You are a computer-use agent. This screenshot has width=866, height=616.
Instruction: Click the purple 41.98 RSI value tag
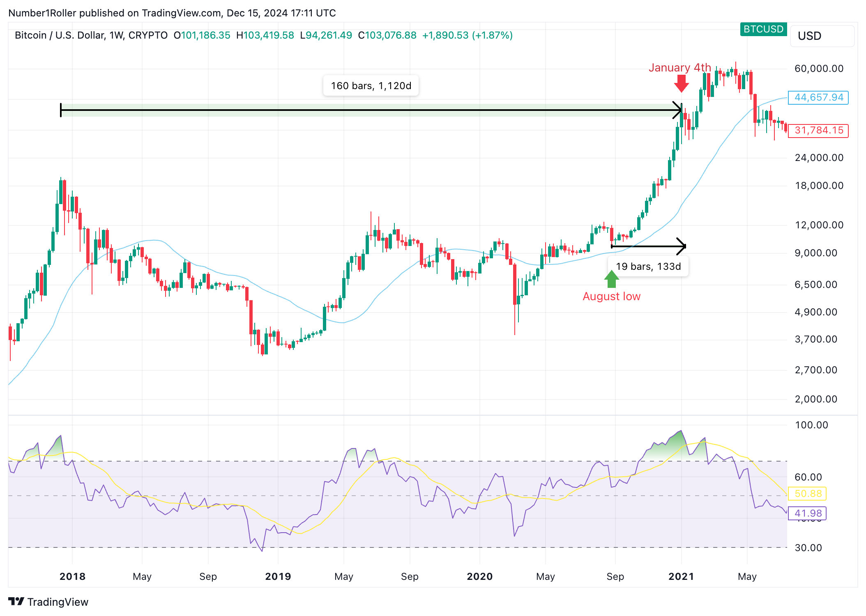click(x=808, y=513)
